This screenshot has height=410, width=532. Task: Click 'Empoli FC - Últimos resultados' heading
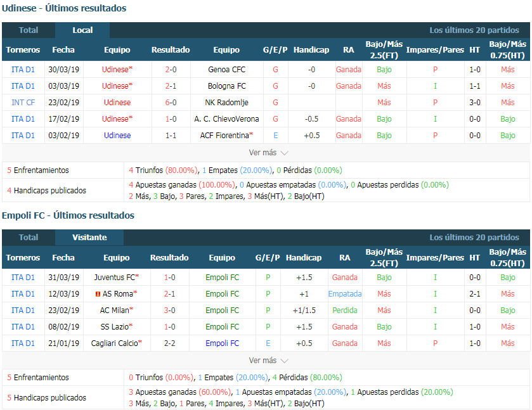click(x=68, y=215)
